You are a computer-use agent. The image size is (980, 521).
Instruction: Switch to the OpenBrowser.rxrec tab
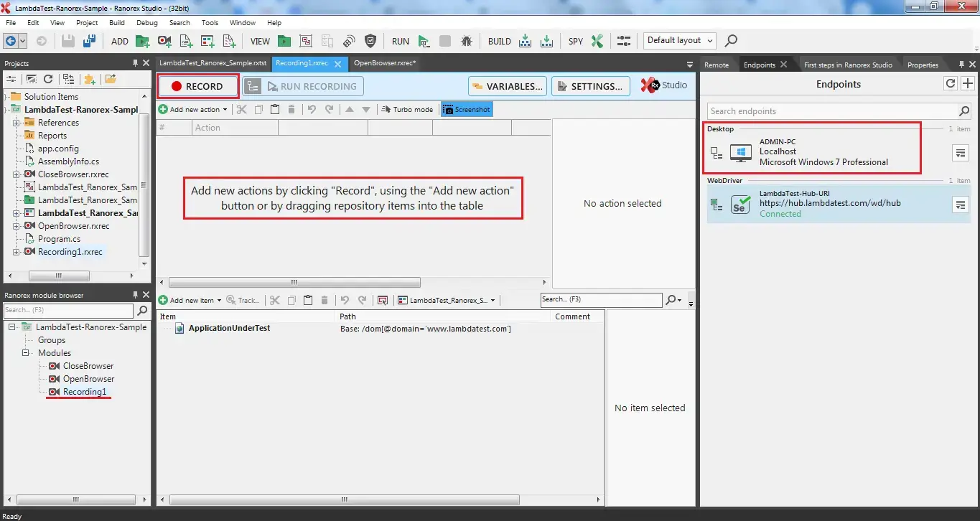384,63
